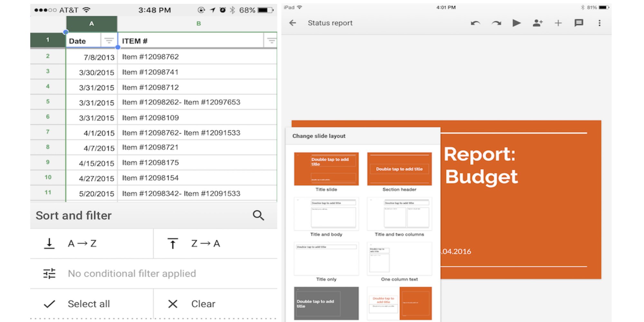Toggle the filter on the Date column
644x322 pixels.
coord(109,41)
